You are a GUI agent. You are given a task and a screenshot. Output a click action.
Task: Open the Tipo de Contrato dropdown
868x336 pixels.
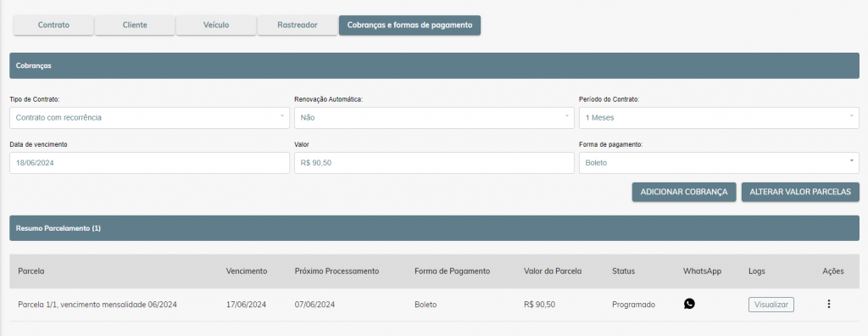coord(149,118)
